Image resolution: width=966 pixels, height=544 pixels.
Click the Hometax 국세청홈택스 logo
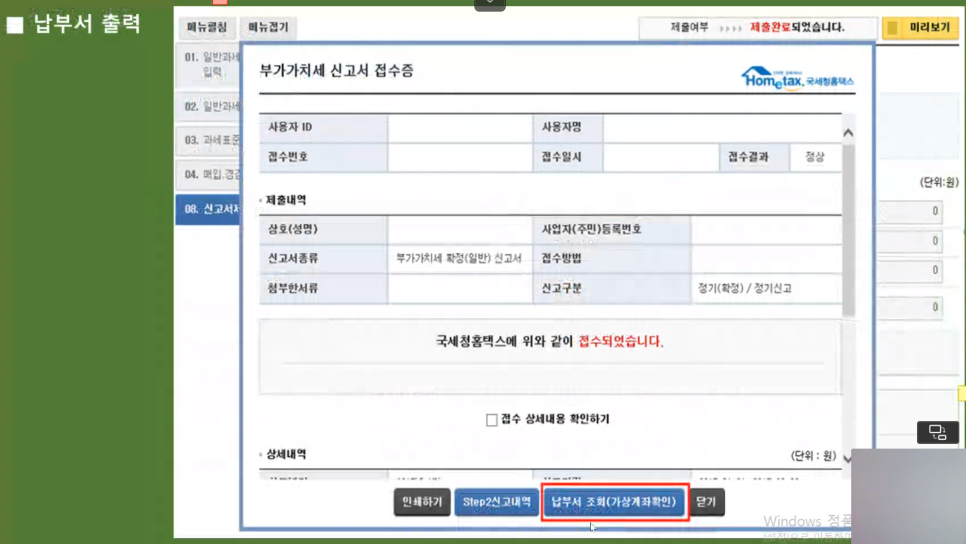[797, 79]
